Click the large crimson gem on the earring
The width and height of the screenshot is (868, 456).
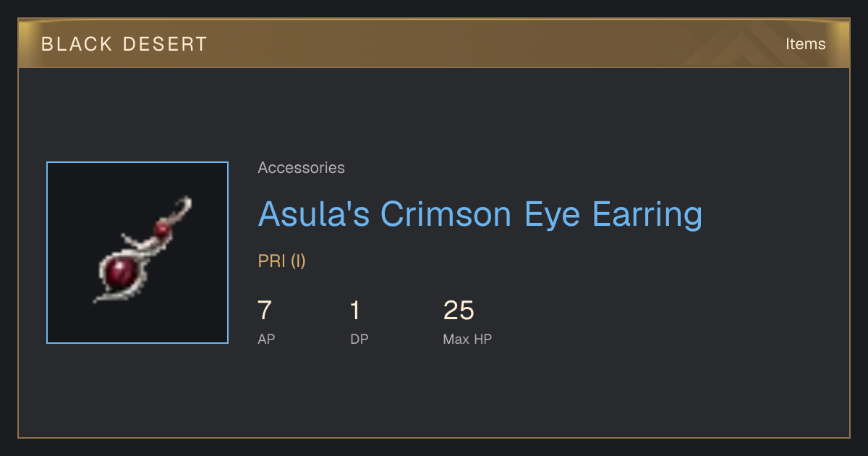(121, 273)
